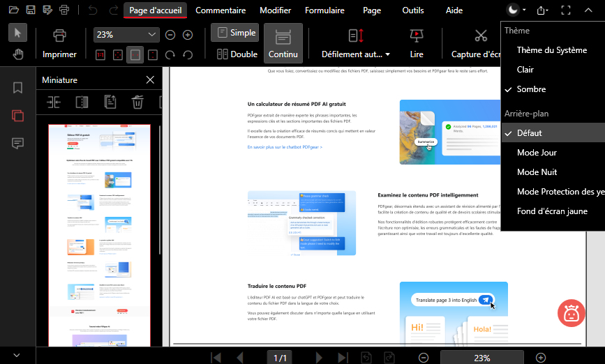The height and width of the screenshot is (364, 605).
Task: Collapse the ribbon with the chevron arrow
Action: coord(588,10)
